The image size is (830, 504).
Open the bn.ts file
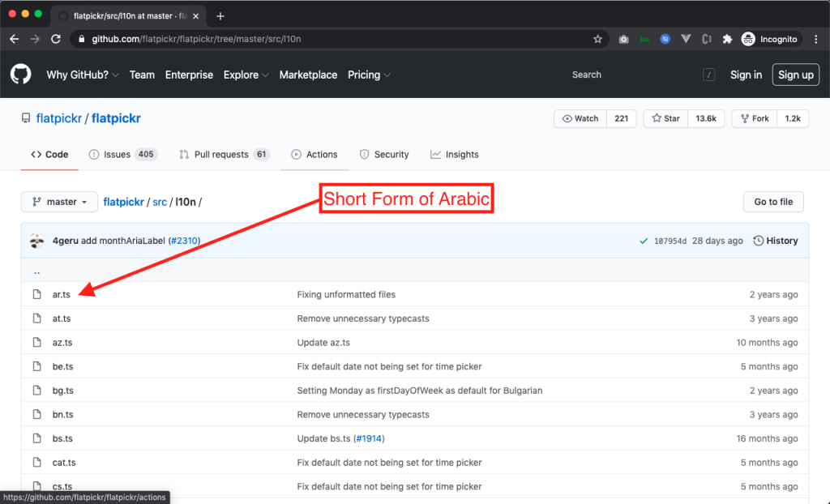[x=62, y=415]
